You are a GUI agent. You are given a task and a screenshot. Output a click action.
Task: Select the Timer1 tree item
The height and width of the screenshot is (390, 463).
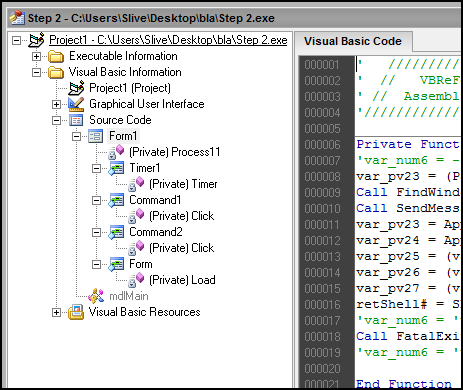point(145,168)
